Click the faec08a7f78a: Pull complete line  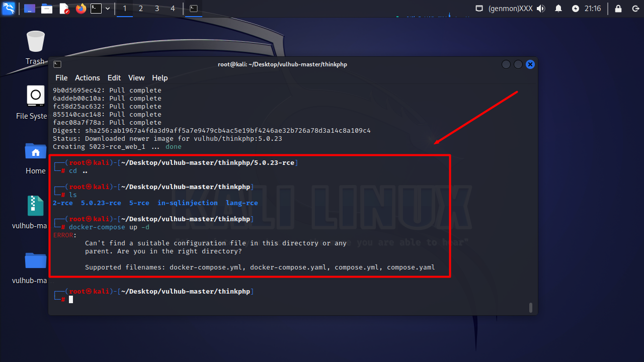click(x=107, y=122)
